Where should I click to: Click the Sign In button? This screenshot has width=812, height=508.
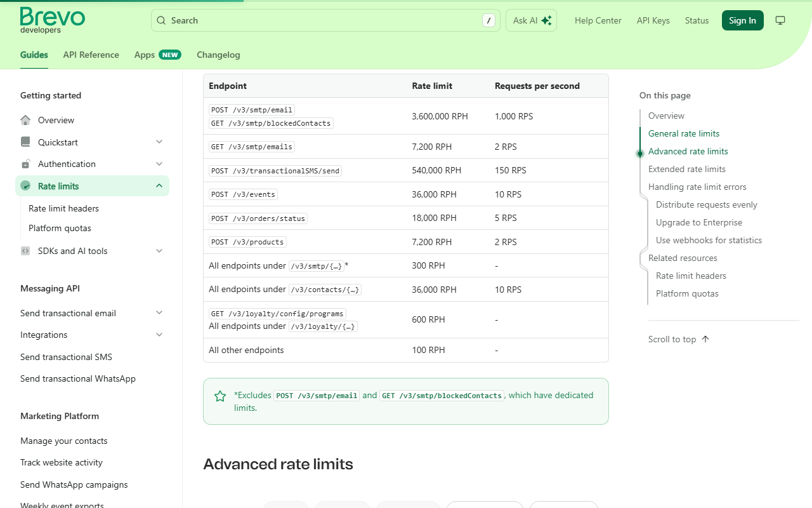pos(742,20)
